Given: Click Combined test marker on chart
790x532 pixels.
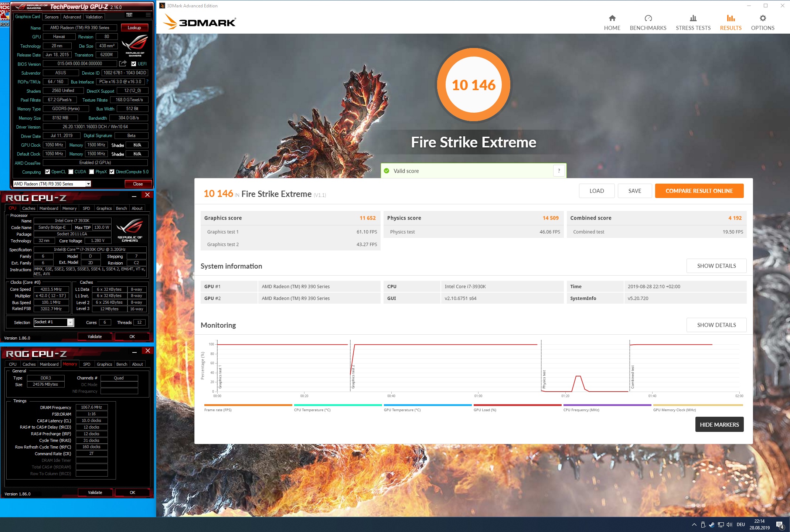Looking at the screenshot, I should (633, 377).
